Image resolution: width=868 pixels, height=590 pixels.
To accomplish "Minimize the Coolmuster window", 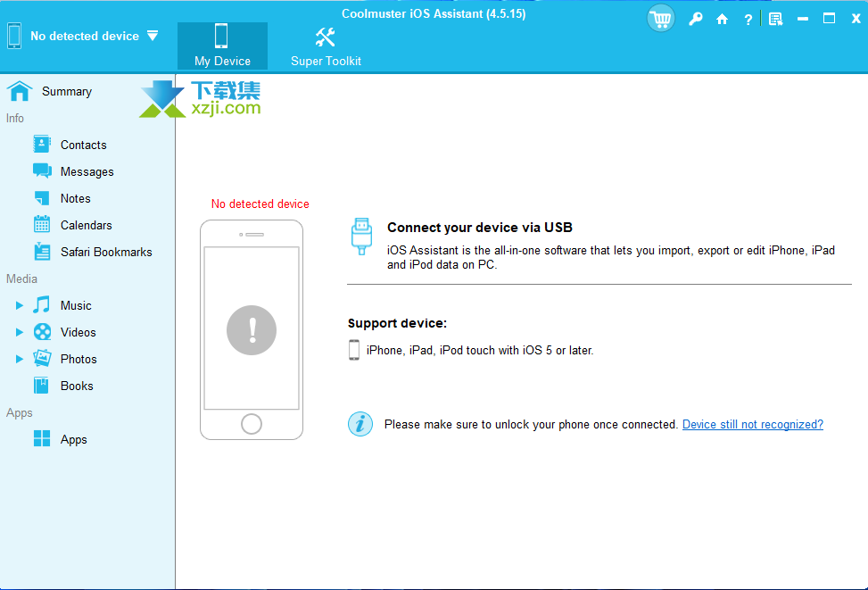I will 803,19.
